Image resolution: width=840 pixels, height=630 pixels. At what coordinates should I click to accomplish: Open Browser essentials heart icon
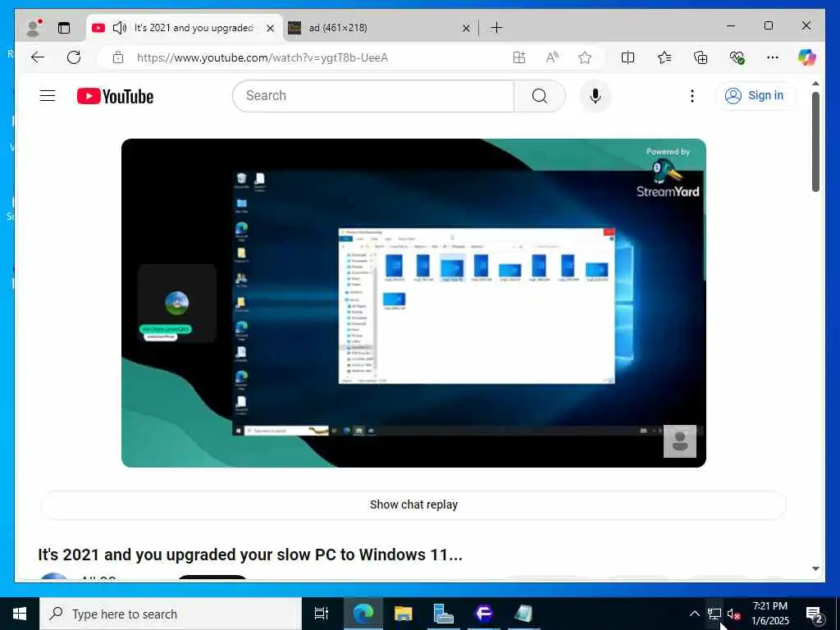737,57
